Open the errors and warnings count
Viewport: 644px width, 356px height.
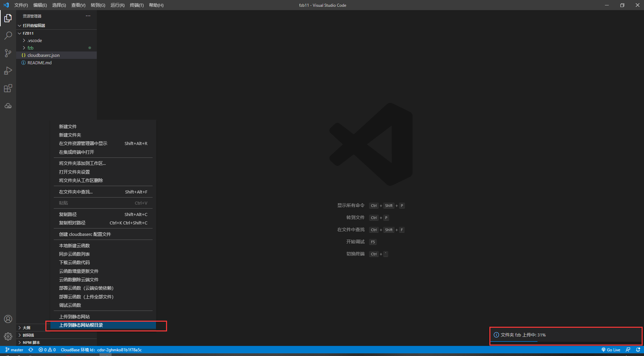47,350
